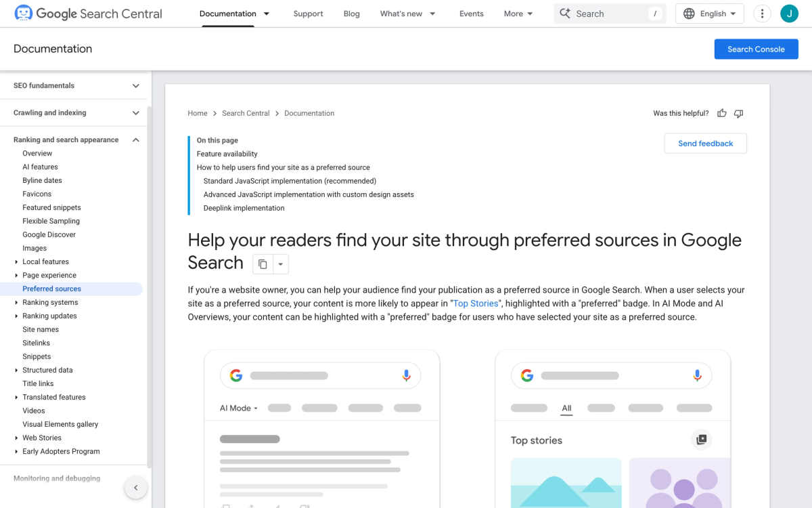This screenshot has height=508, width=812.
Task: Copy page using the copy icon
Action: (x=263, y=264)
